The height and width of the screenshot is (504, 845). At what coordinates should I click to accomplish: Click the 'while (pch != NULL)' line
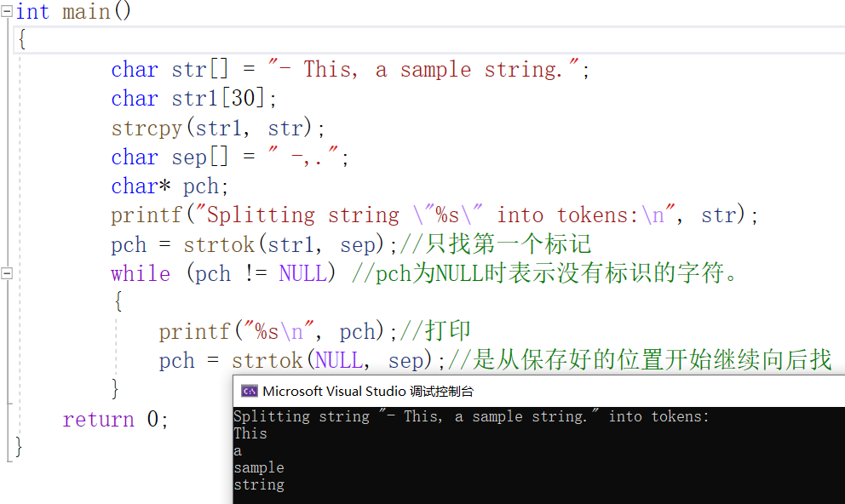coord(223,273)
